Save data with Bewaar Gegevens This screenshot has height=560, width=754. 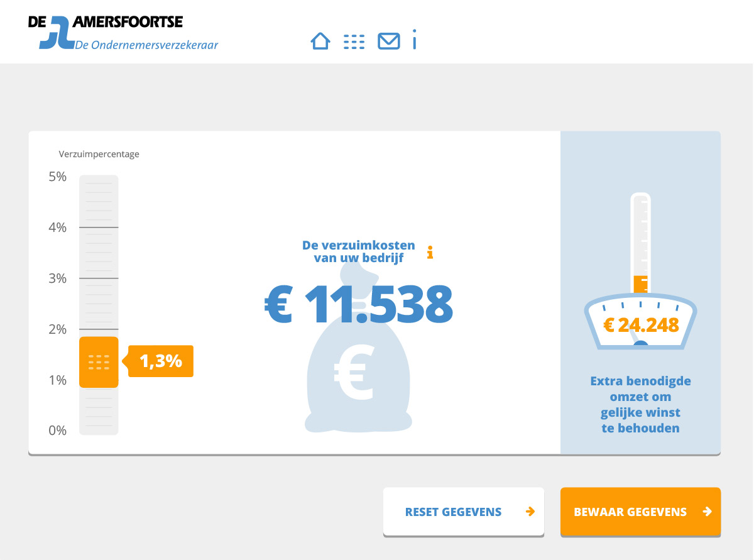coord(640,512)
